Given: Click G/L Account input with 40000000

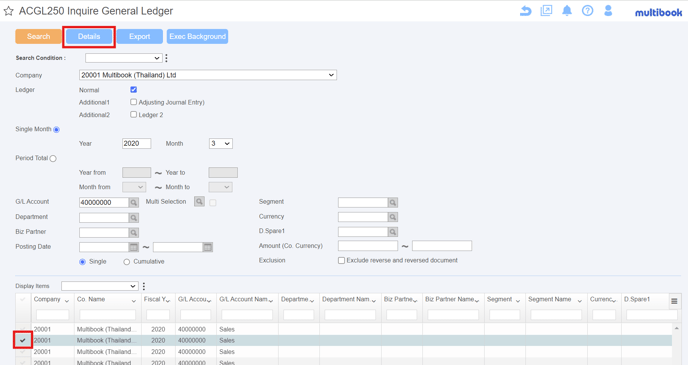Looking at the screenshot, I should tap(104, 202).
